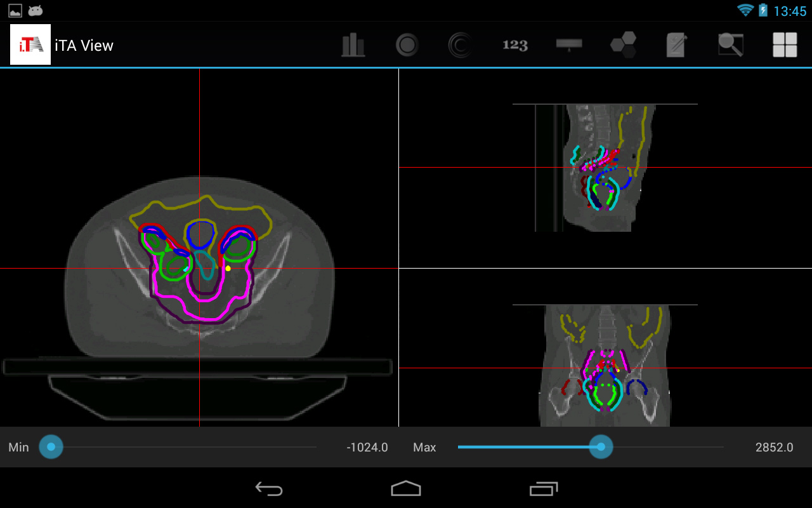This screenshot has height=508, width=812.
Task: Select the coronal CT view panel
Action: (x=605, y=347)
